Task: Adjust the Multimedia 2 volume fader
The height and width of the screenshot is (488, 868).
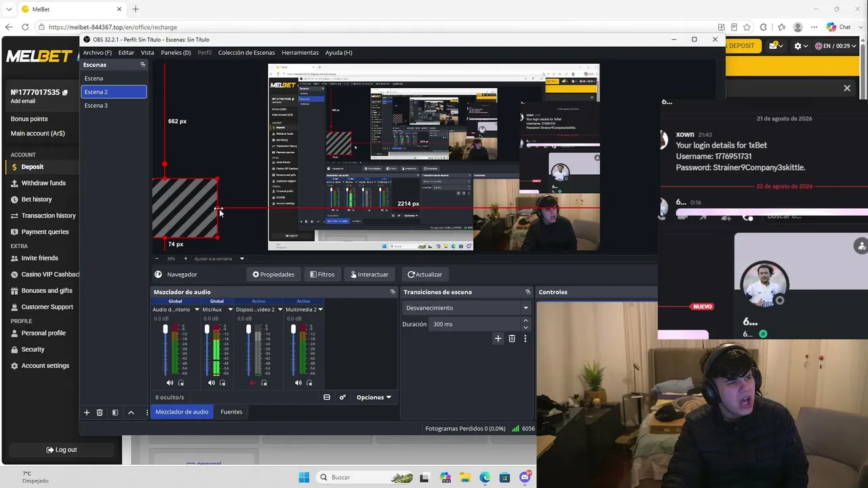Action: point(294,329)
